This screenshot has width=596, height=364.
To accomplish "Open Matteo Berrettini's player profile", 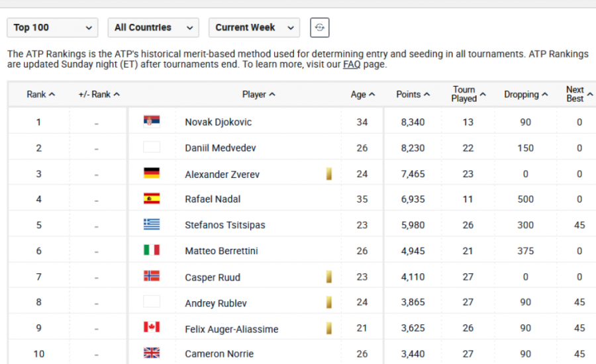I will pos(221,251).
